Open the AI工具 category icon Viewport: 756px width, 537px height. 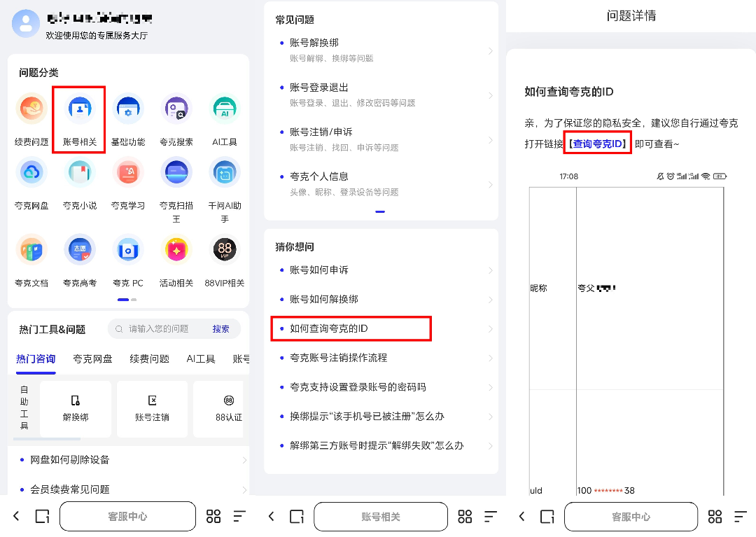(225, 109)
